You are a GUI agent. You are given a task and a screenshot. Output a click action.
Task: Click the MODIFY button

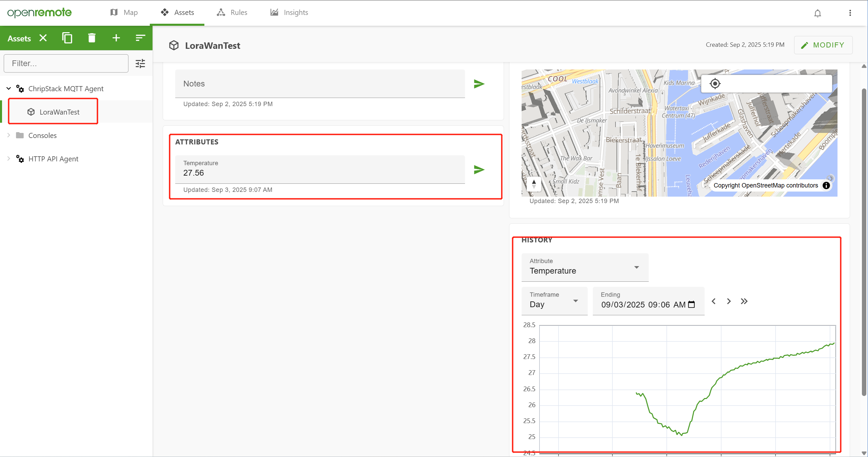click(x=823, y=45)
